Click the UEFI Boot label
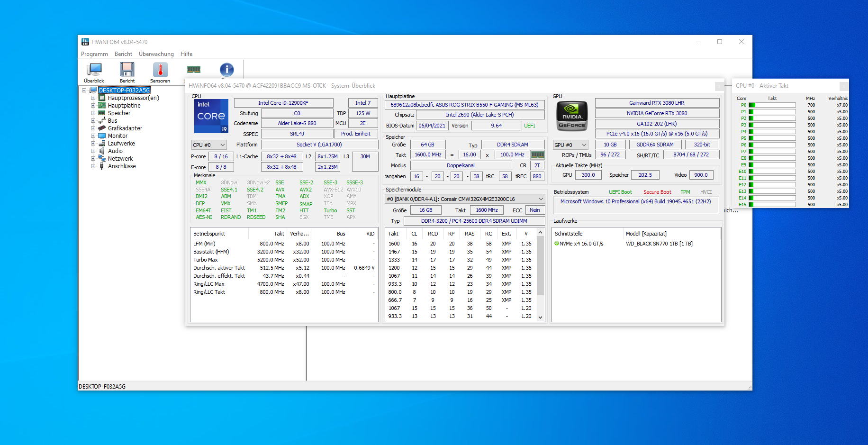Screen dimensions: 868x445 pos(620,192)
